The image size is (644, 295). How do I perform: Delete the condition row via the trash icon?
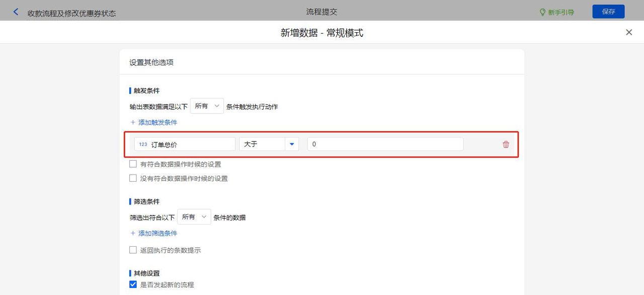pyautogui.click(x=505, y=144)
